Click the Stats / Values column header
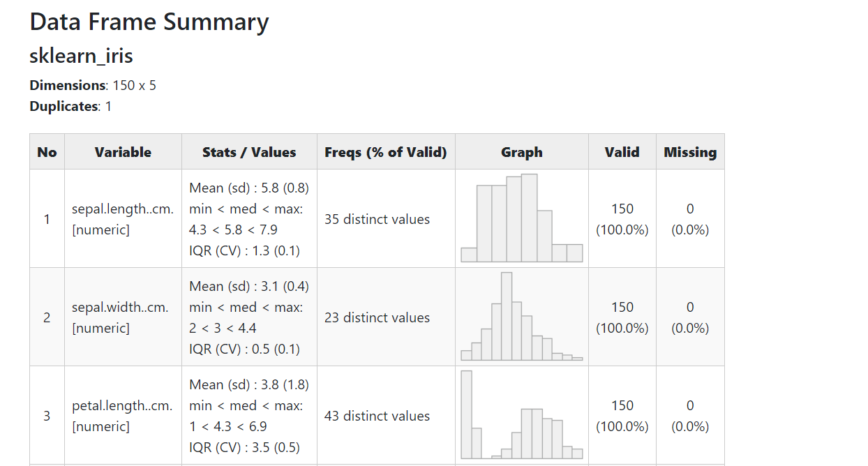The height and width of the screenshot is (466, 868). (249, 152)
